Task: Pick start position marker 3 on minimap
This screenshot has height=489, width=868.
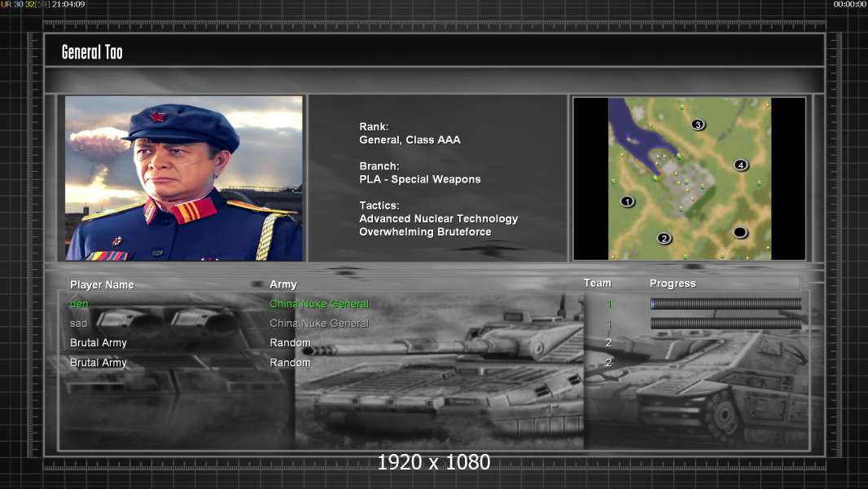Action: (x=697, y=125)
